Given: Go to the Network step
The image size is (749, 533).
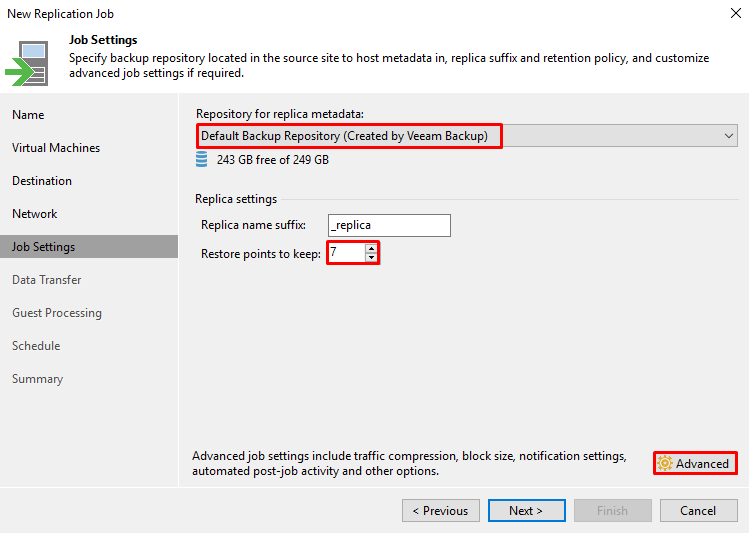Looking at the screenshot, I should (x=34, y=214).
